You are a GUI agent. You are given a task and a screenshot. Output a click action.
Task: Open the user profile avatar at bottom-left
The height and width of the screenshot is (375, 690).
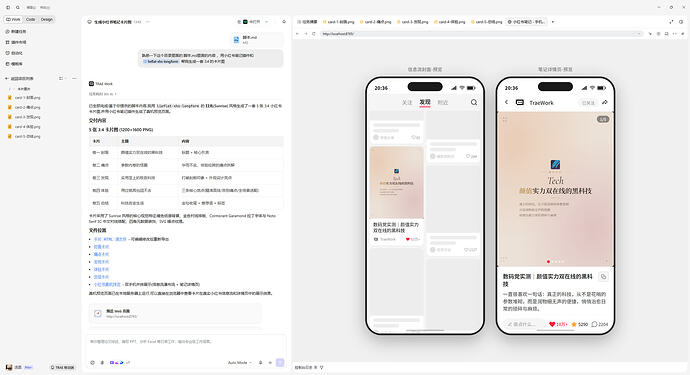(x=9, y=367)
